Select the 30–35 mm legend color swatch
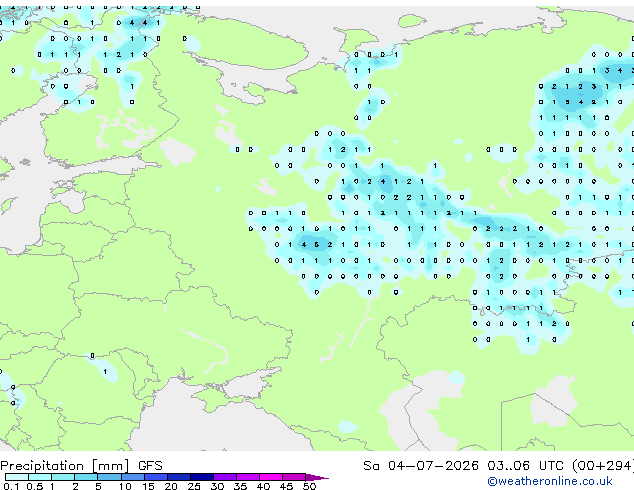Viewport: 634px width, 490px height. pos(225,477)
